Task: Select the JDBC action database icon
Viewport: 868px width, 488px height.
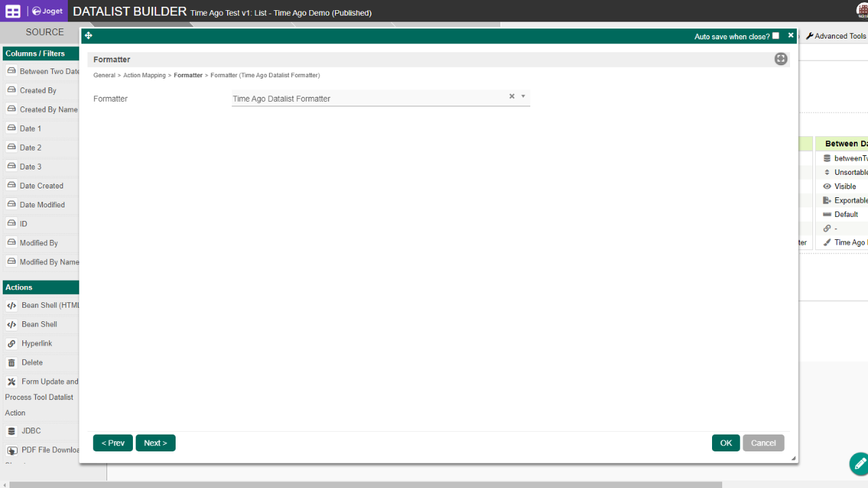Action: tap(12, 431)
